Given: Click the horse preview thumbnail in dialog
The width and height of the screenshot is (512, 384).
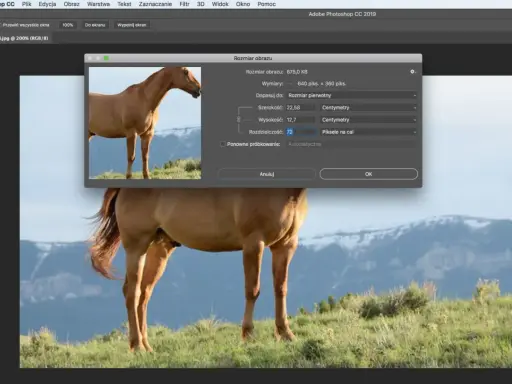Looking at the screenshot, I should click(145, 123).
